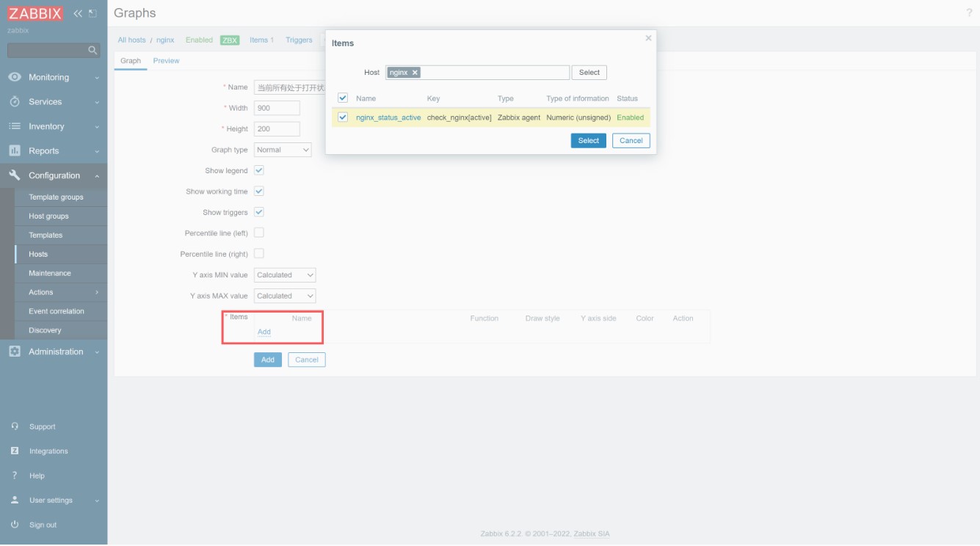The image size is (980, 546).
Task: Toggle the select-all checkbox in Items header
Action: pyautogui.click(x=342, y=98)
